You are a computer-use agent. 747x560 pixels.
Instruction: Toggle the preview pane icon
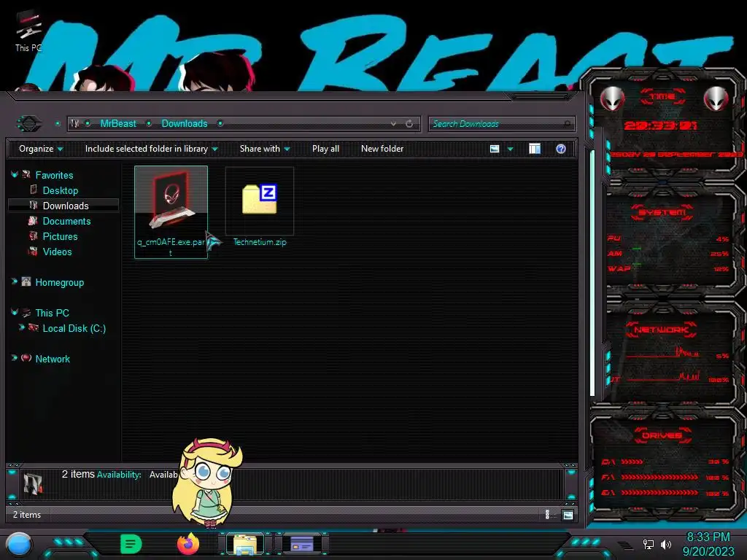tap(535, 149)
